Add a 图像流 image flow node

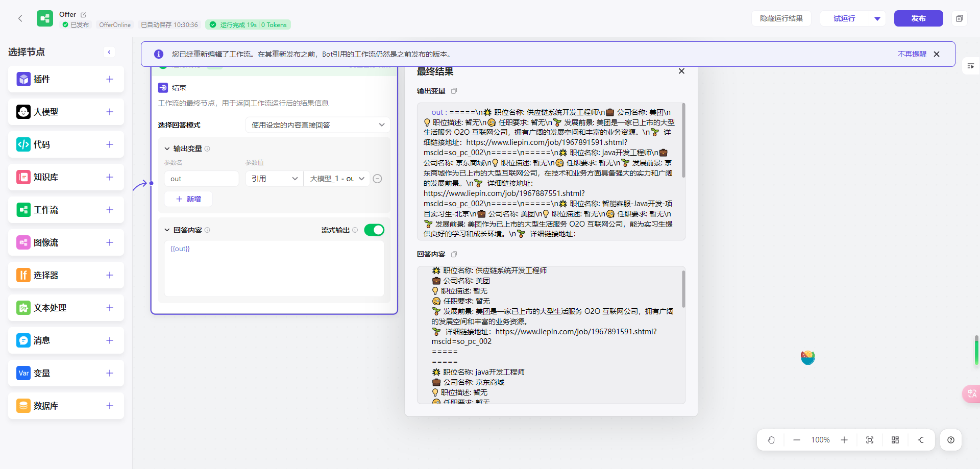point(110,242)
